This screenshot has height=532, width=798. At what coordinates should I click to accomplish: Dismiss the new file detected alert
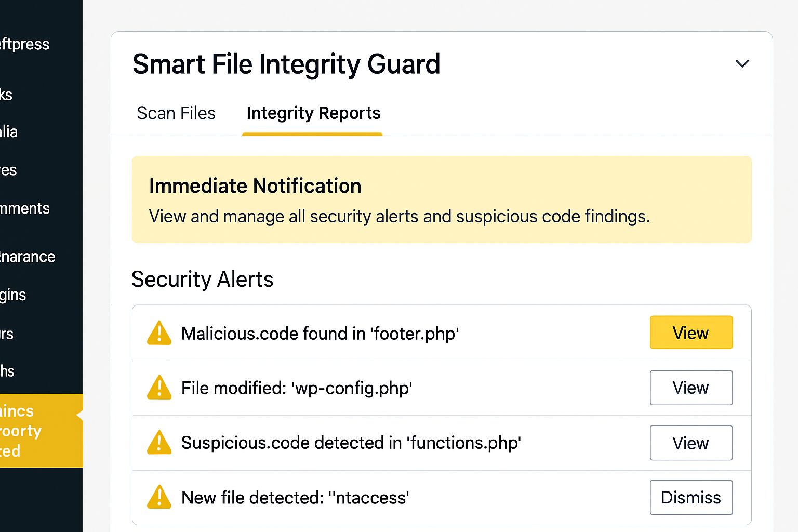click(x=690, y=497)
